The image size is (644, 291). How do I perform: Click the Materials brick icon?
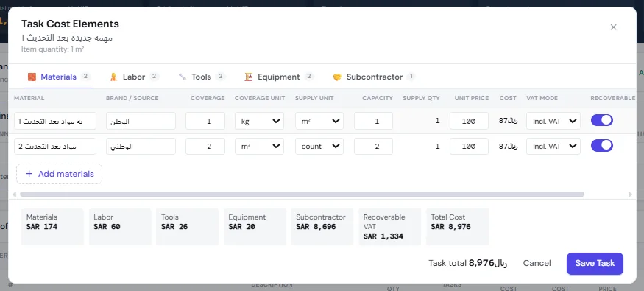(x=32, y=77)
